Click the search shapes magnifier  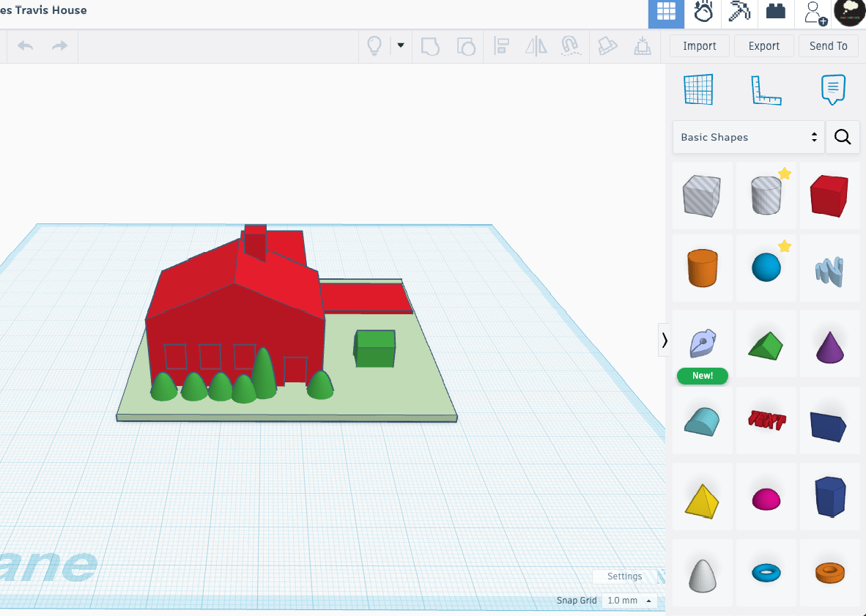(843, 137)
